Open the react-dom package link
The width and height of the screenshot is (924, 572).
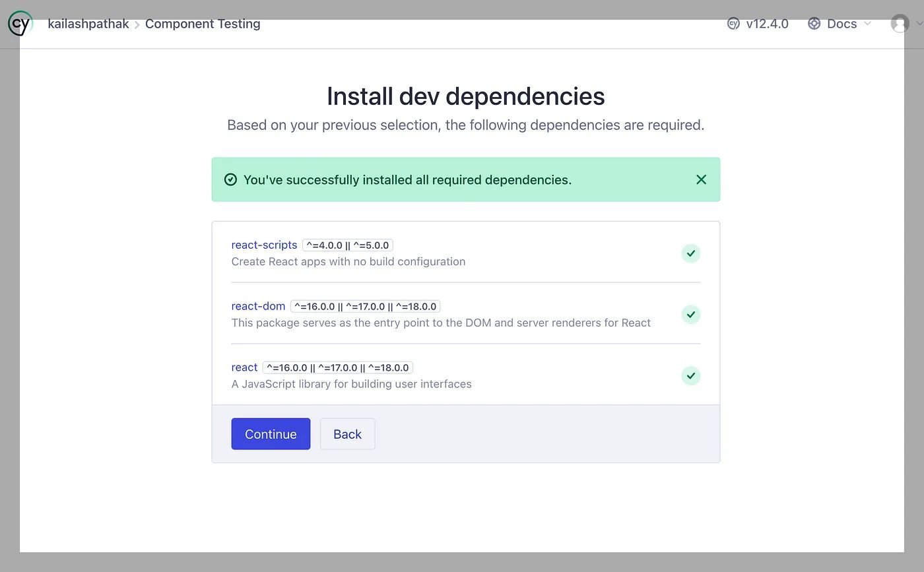258,306
